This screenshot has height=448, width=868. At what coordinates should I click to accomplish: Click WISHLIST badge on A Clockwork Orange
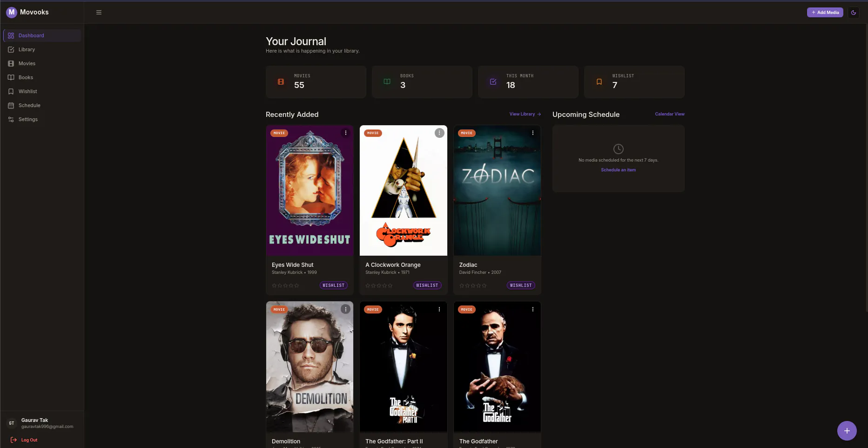coord(427,285)
